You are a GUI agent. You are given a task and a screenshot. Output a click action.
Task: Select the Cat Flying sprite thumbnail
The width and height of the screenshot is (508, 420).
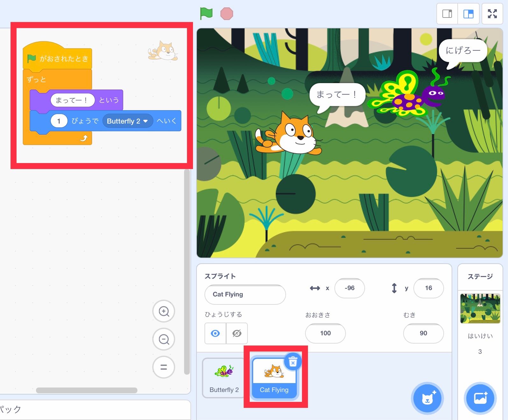(274, 378)
